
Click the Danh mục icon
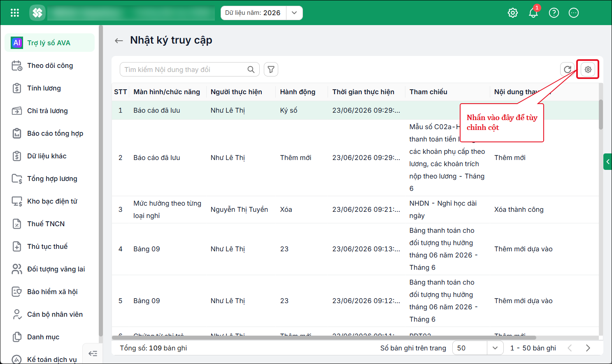(x=17, y=337)
